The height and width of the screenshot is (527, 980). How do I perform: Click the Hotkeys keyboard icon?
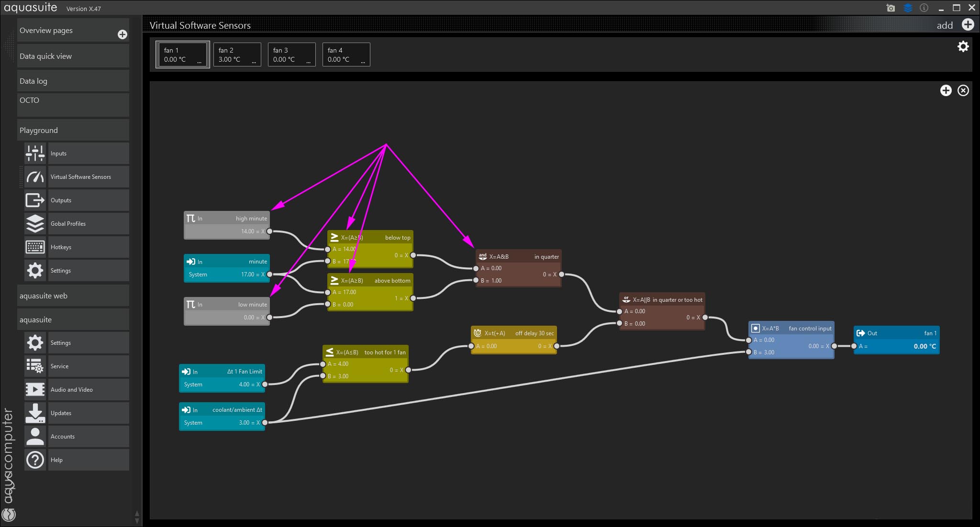point(35,247)
